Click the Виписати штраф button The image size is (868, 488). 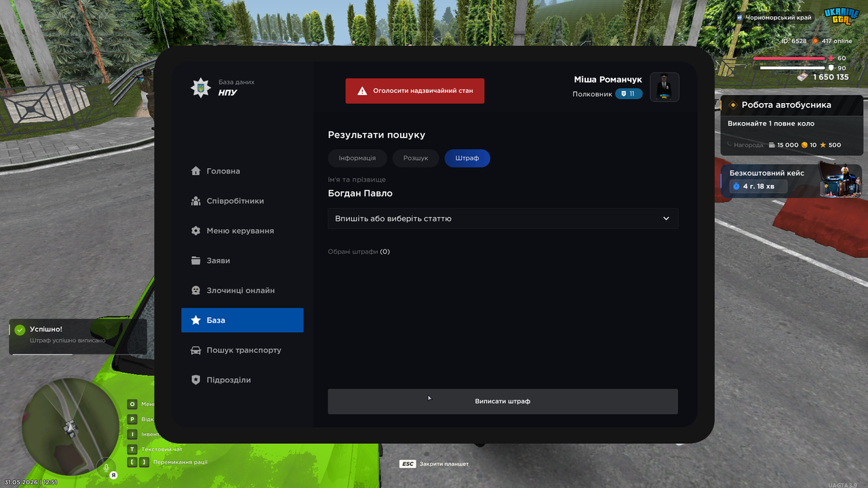point(502,401)
